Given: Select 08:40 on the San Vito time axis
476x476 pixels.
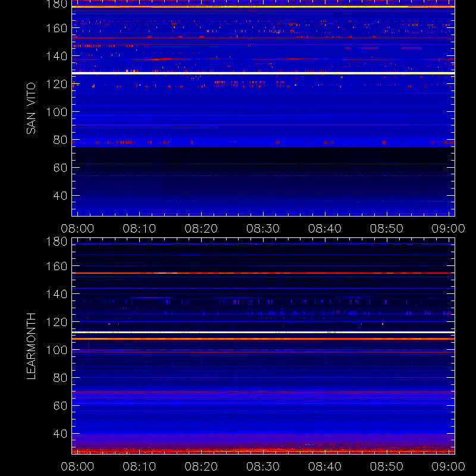Looking at the screenshot, I should click(x=325, y=228).
